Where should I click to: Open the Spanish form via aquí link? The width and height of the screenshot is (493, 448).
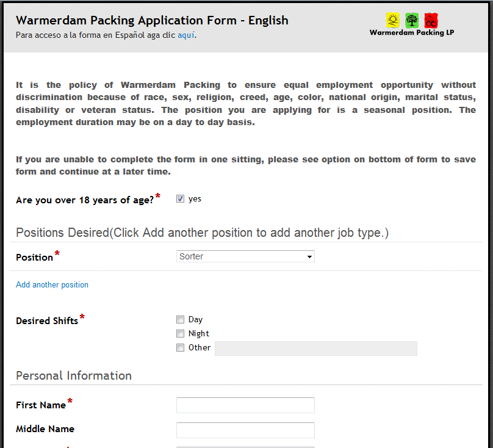[x=186, y=35]
